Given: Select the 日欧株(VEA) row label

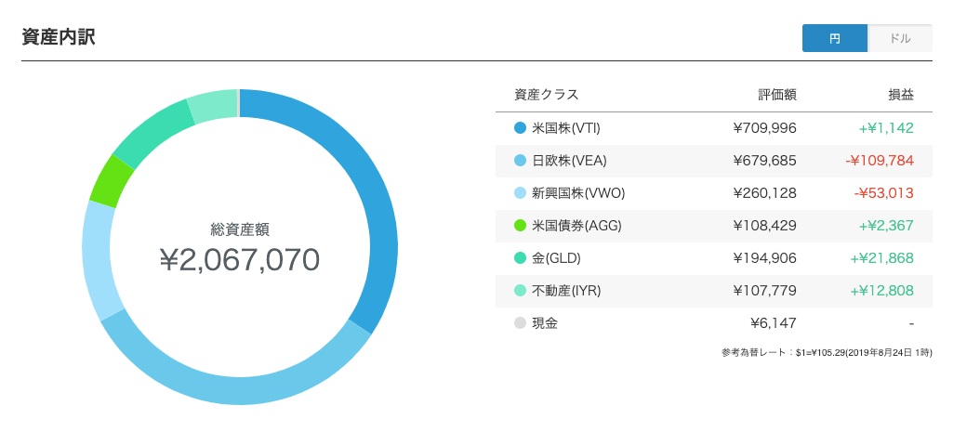Looking at the screenshot, I should [x=569, y=161].
